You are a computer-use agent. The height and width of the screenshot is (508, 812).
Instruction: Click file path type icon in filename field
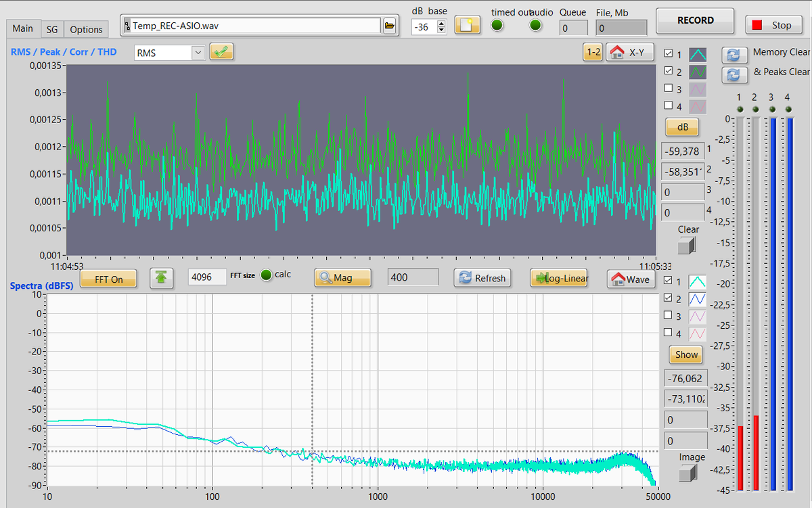coord(127,26)
